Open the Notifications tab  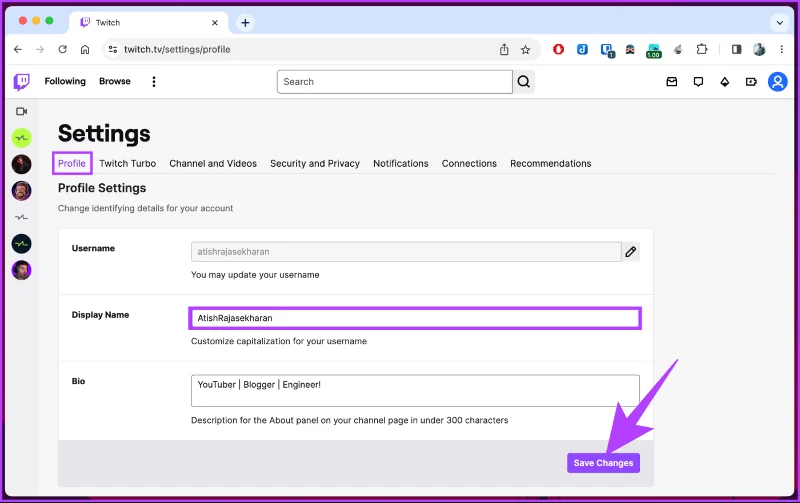point(401,163)
